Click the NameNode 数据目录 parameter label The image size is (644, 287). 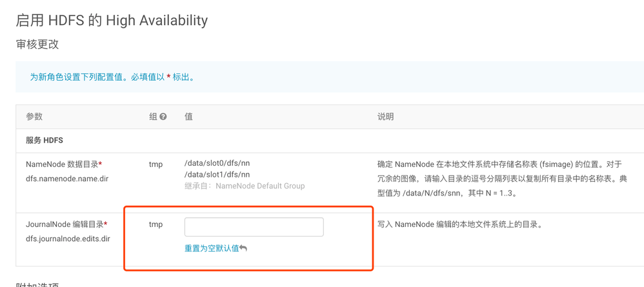pos(63,164)
